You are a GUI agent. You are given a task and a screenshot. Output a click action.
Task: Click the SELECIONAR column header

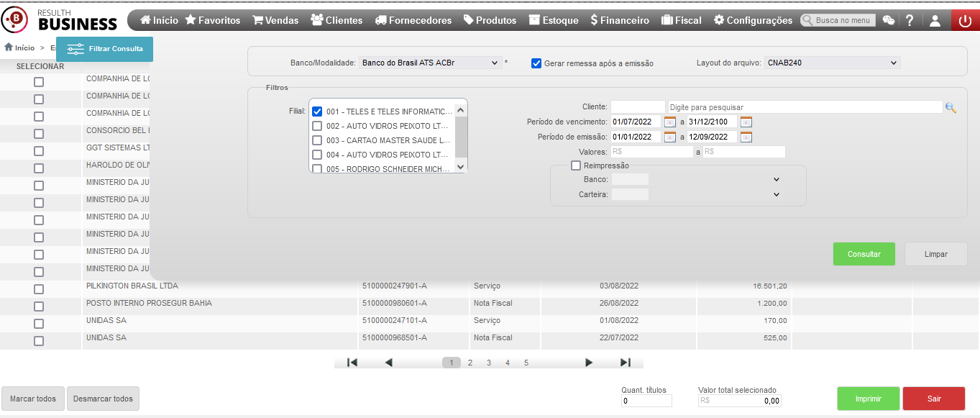pos(40,66)
